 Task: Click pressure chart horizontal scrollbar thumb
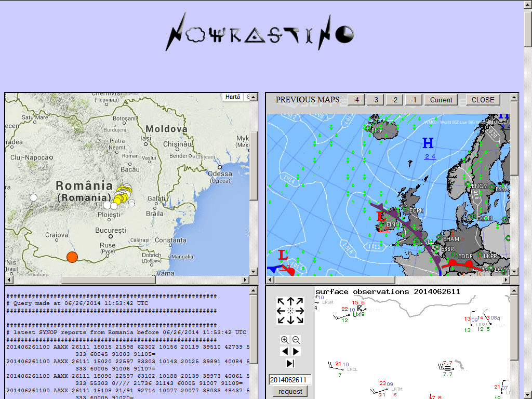click(335, 280)
